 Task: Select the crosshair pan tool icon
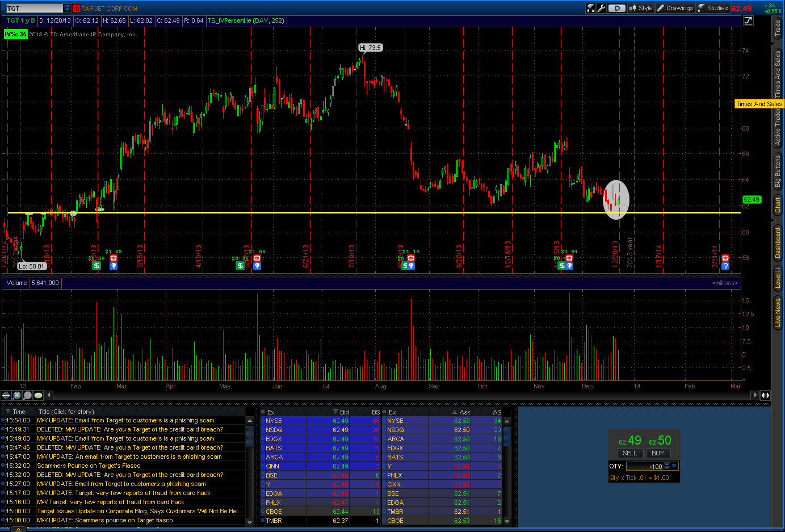tap(6, 395)
